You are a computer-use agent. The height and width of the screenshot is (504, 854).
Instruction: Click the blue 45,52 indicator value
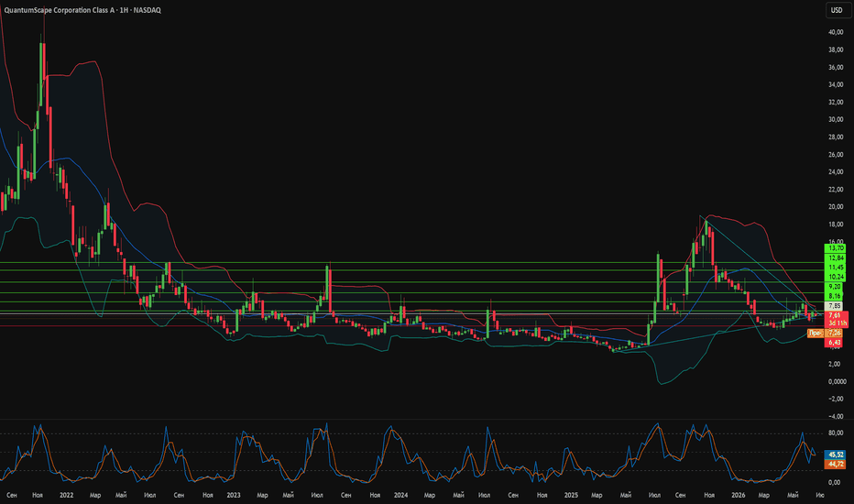[836, 455]
